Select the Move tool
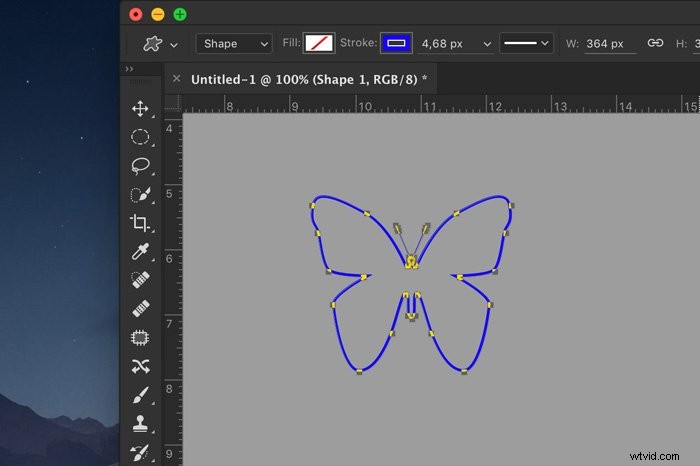The height and width of the screenshot is (466, 700). [140, 108]
